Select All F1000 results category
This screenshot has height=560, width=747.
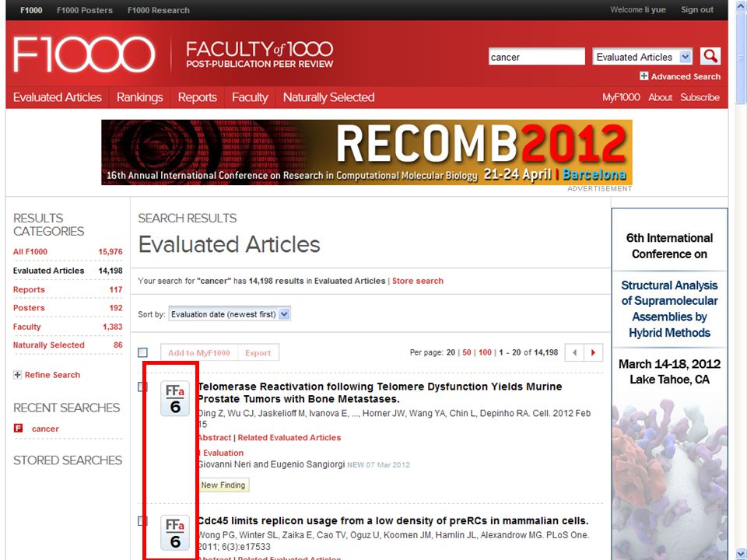tap(30, 251)
